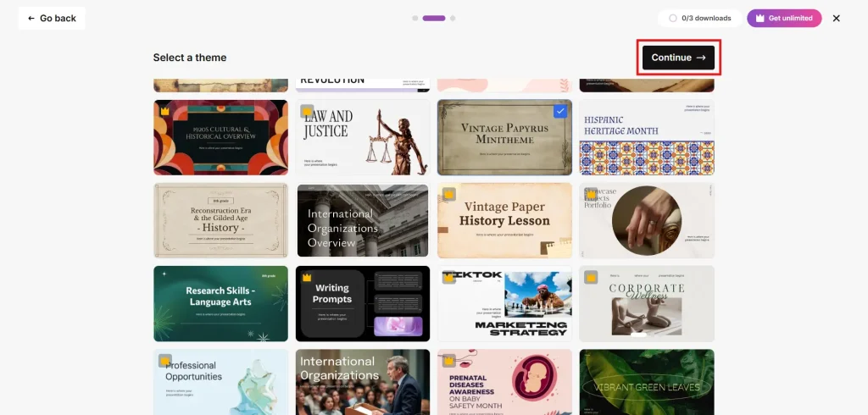Select the Law and Justice theme
The width and height of the screenshot is (868, 415).
pyautogui.click(x=363, y=137)
